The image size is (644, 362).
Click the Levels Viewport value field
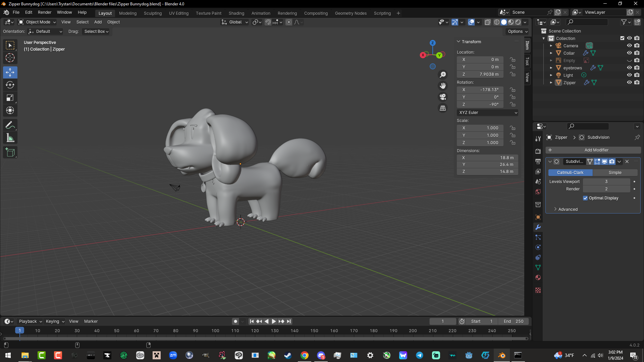pyautogui.click(x=606, y=182)
